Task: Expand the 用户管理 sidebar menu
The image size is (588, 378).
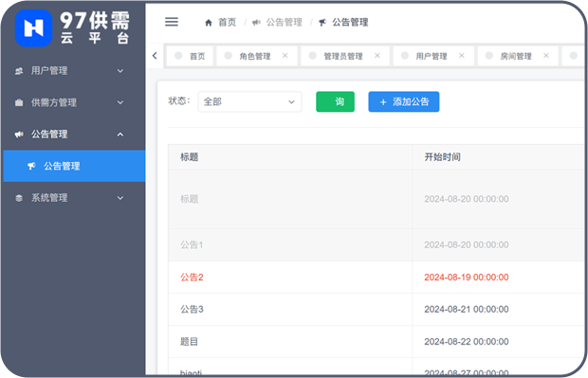Action: [120, 71]
